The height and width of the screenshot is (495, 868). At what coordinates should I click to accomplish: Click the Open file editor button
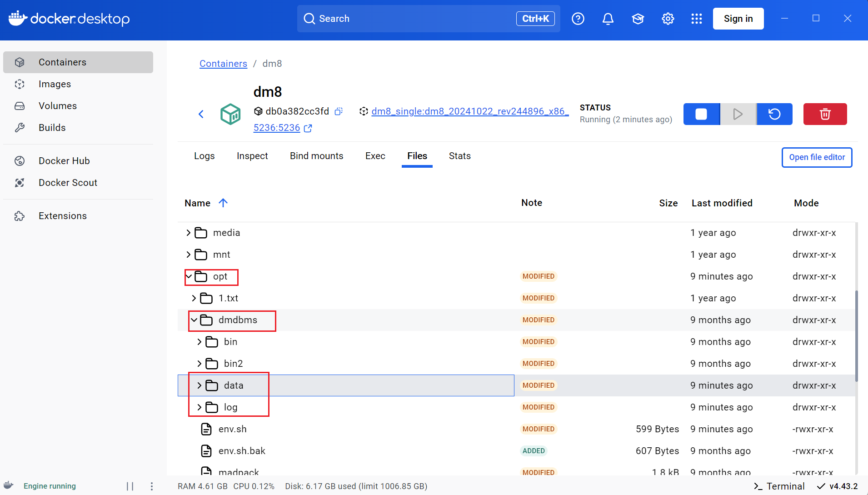tap(817, 157)
